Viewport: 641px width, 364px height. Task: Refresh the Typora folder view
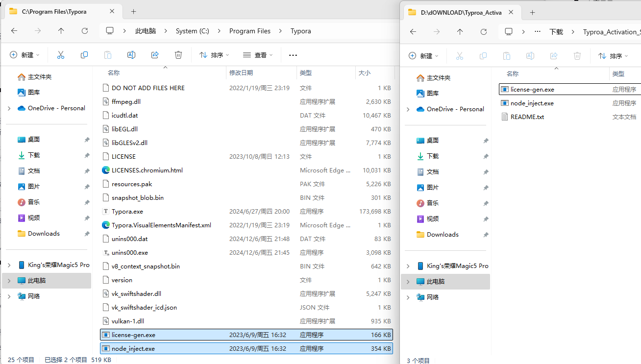[85, 31]
